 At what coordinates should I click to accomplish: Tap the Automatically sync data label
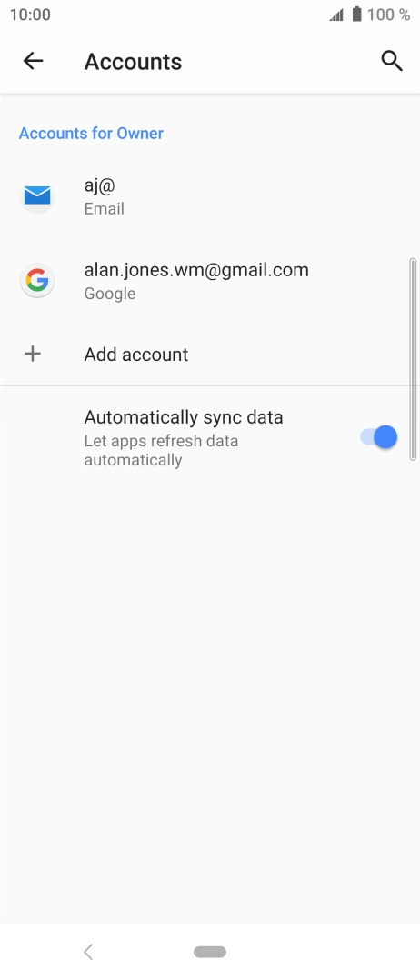[x=183, y=417]
